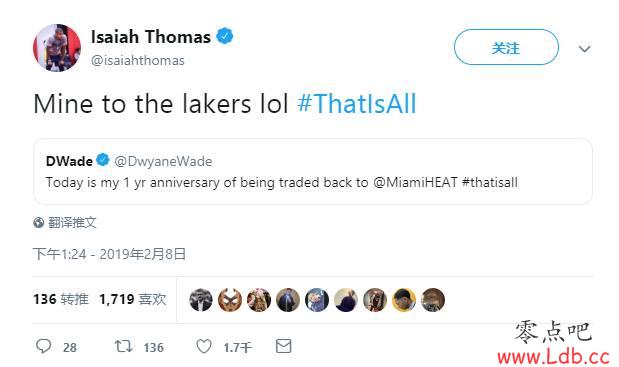Open @DwyaneWade handle in quoted tweet
619x367 pixels.
coord(163,161)
